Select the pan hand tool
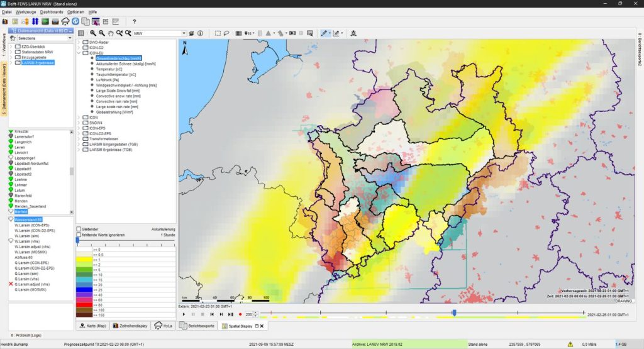 click(111, 33)
